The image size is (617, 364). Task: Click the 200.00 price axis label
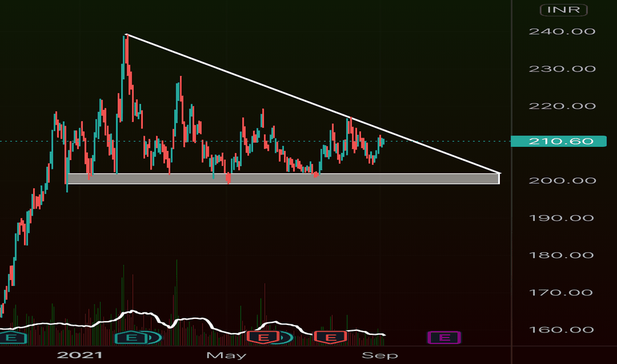coord(562,181)
